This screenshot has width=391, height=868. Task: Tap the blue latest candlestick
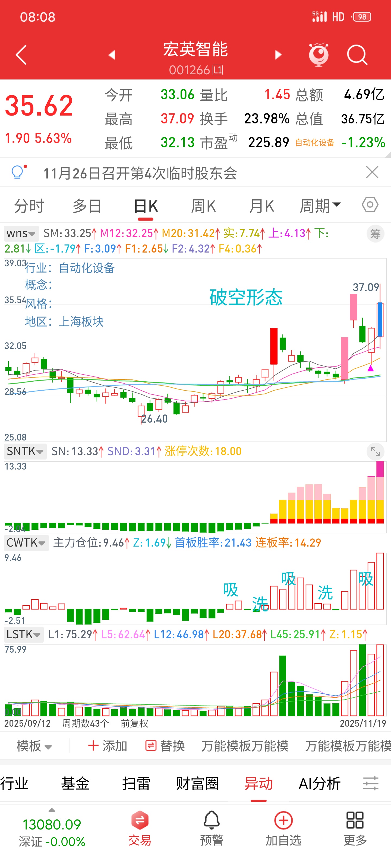(380, 320)
